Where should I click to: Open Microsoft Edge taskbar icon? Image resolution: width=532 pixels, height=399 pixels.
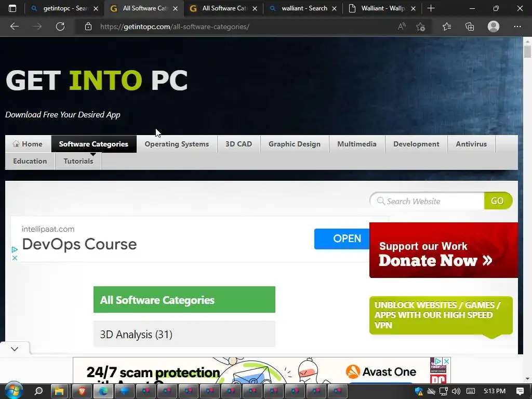click(103, 391)
